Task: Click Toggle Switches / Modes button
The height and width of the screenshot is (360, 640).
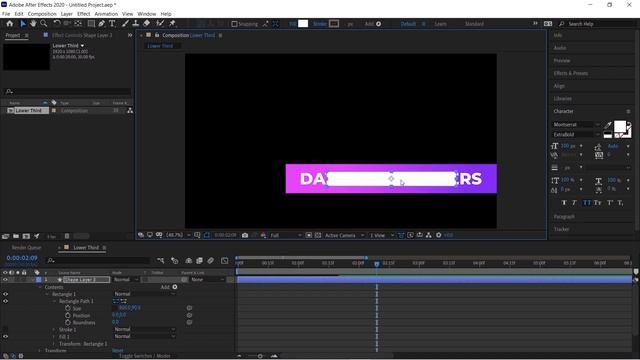Action: tap(144, 356)
